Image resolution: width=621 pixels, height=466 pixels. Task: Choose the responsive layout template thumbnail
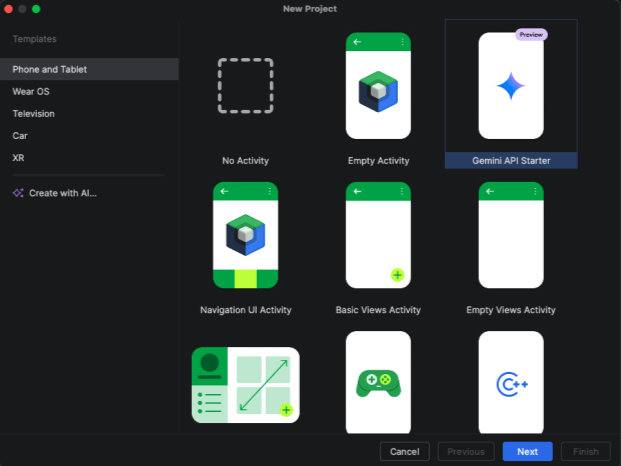point(245,385)
